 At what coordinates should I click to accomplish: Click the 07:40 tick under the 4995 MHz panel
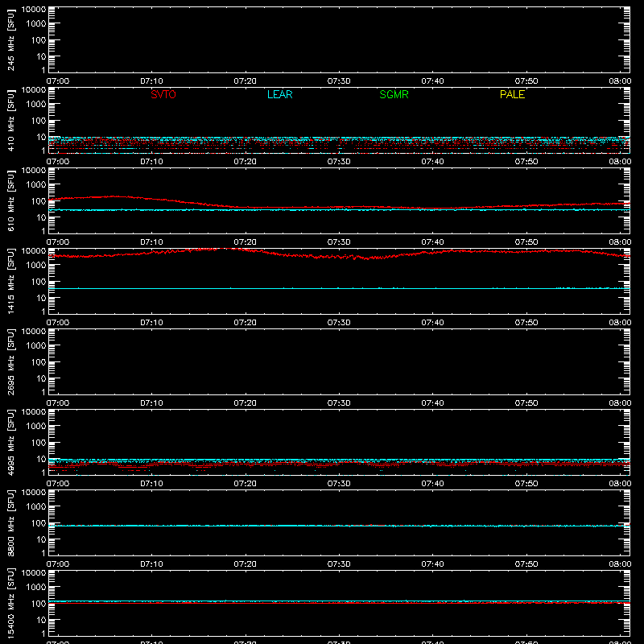432,484
